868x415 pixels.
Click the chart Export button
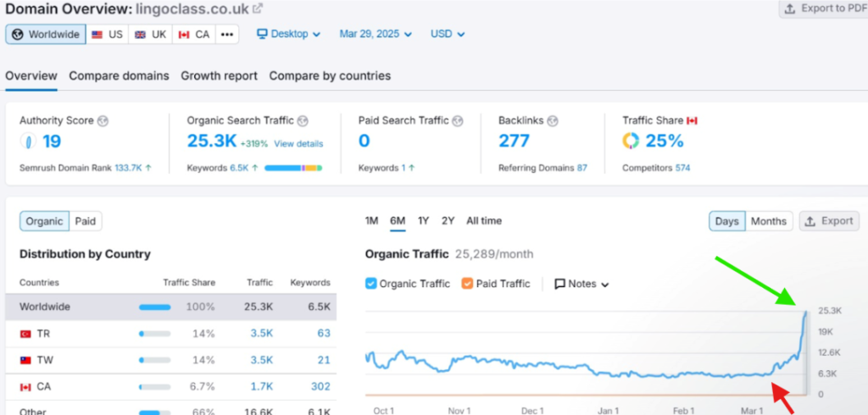[x=829, y=221]
